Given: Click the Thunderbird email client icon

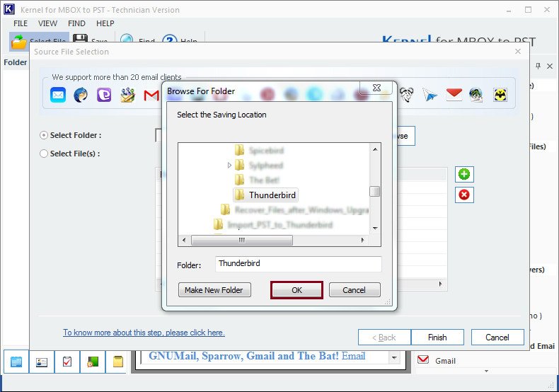Looking at the screenshot, I should click(x=81, y=95).
